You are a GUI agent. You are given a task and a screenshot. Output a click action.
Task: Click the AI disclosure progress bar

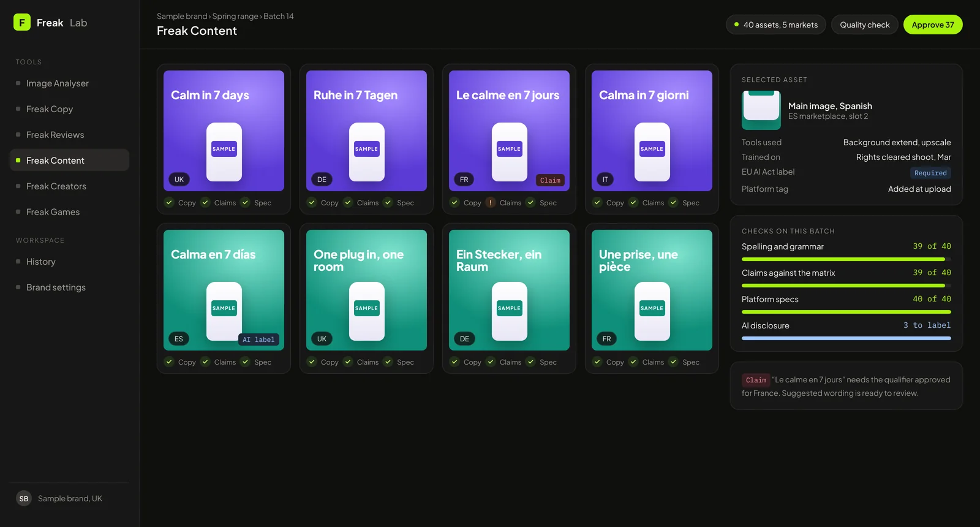pyautogui.click(x=846, y=338)
